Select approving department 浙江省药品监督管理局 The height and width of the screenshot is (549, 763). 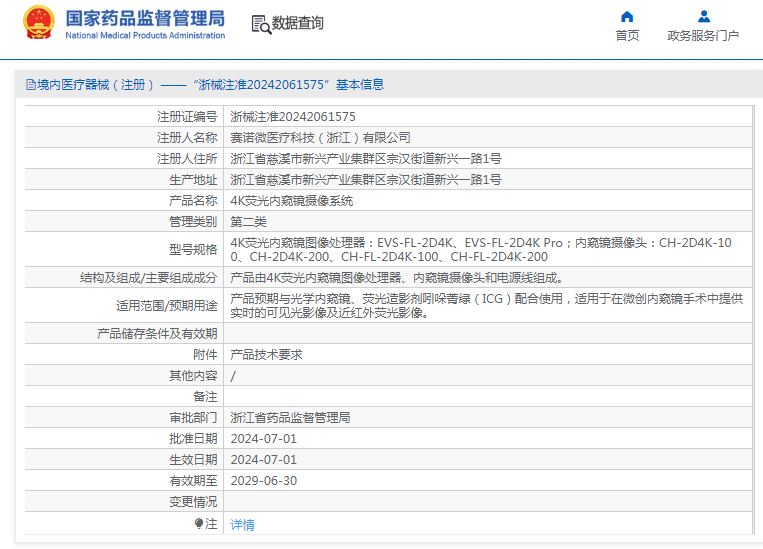pyautogui.click(x=290, y=417)
